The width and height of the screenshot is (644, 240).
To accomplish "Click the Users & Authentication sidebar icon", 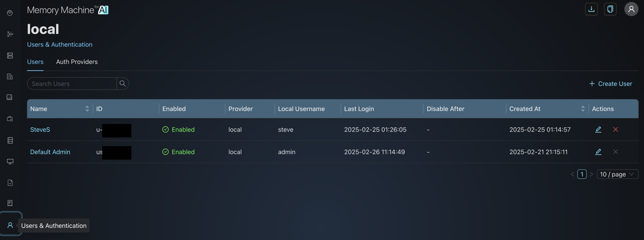I will [x=10, y=226].
